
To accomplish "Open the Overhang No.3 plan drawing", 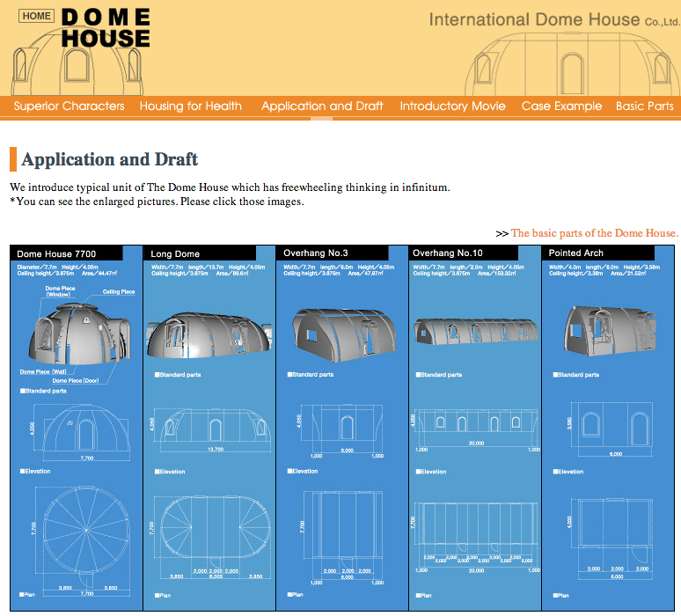I will click(343, 539).
